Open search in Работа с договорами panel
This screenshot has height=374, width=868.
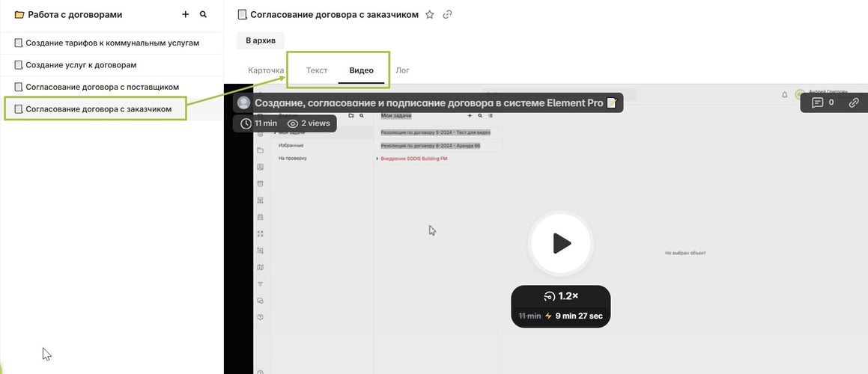click(203, 14)
